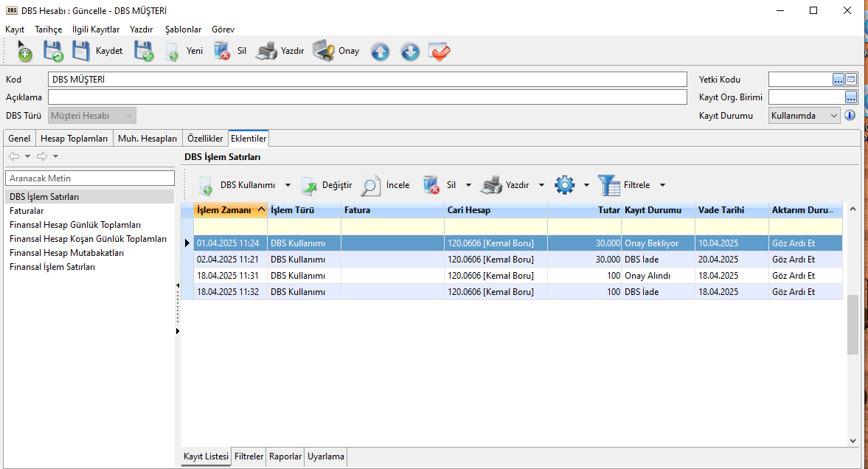The image size is (868, 469).
Task: Click the blue gear settings icon
Action: coord(565,185)
